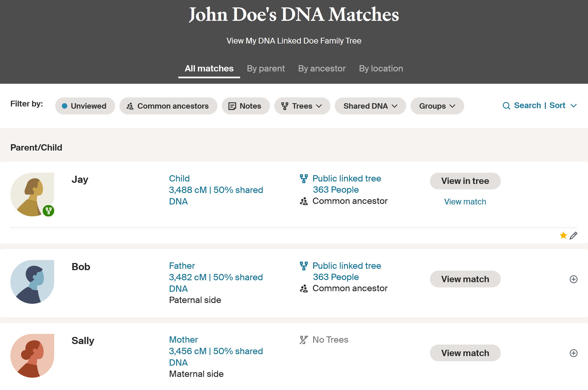This screenshot has width=588, height=390.
Task: Click the public linked tree icon beside Bob
Action: point(304,265)
